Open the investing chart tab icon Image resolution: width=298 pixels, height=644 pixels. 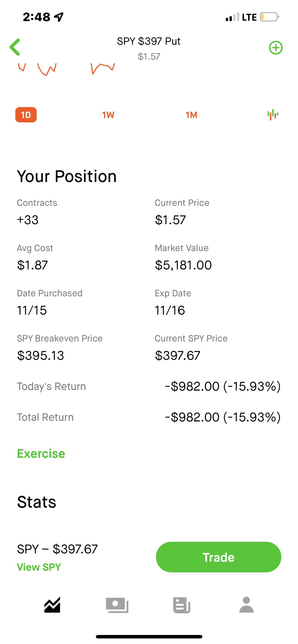[x=52, y=605]
